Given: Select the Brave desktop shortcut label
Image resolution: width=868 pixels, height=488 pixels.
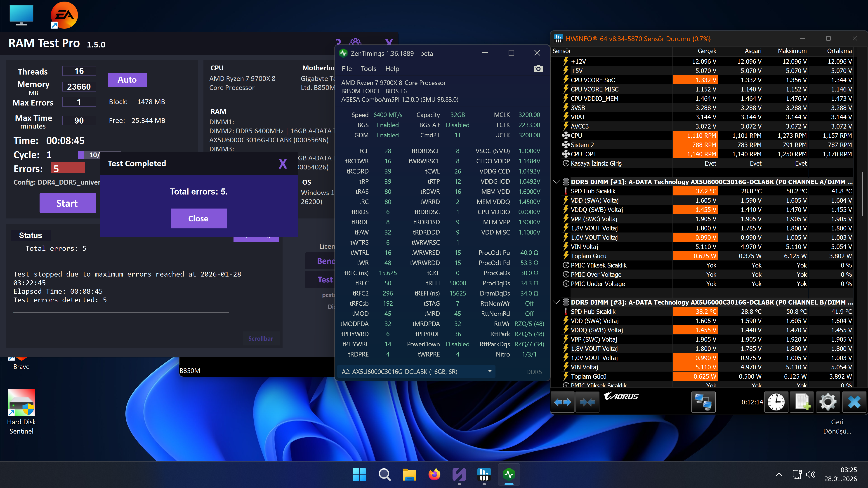Looking at the screenshot, I should (x=21, y=367).
